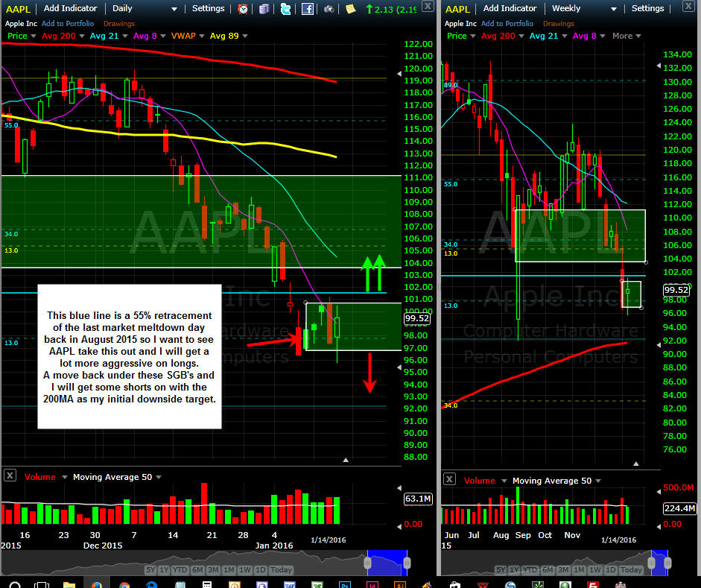Open Settings for the weekly chart
The height and width of the screenshot is (588, 701).
coord(648,8)
